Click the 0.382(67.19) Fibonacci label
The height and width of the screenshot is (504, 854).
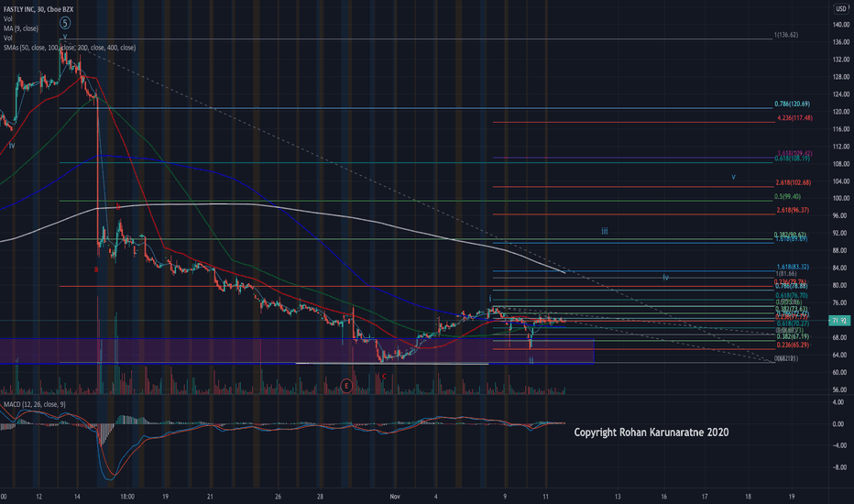tap(793, 336)
